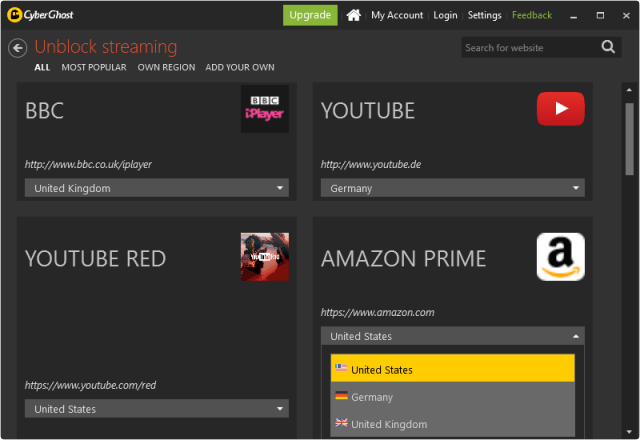The height and width of the screenshot is (440, 640).
Task: Click the YOUTUBE RED title
Action: coord(96,258)
